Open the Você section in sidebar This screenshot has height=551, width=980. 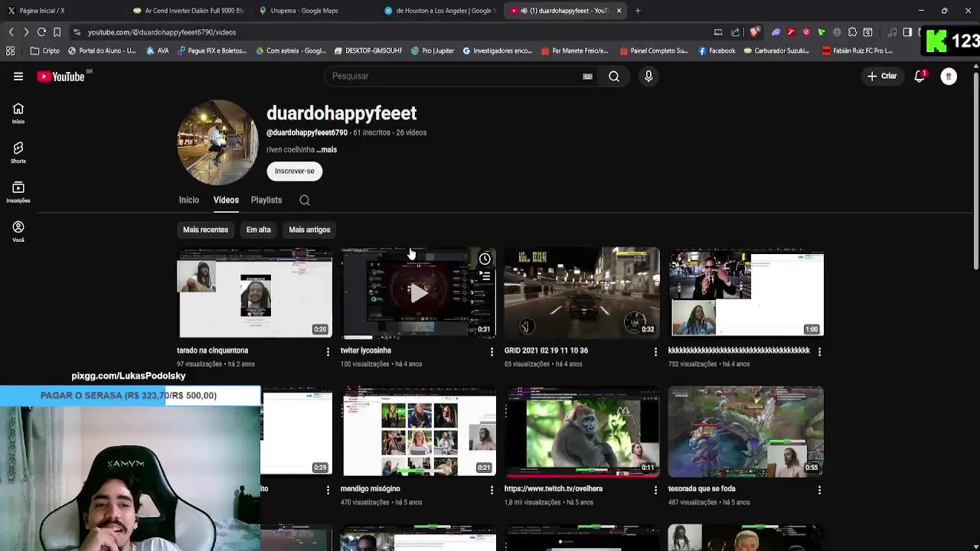(18, 232)
